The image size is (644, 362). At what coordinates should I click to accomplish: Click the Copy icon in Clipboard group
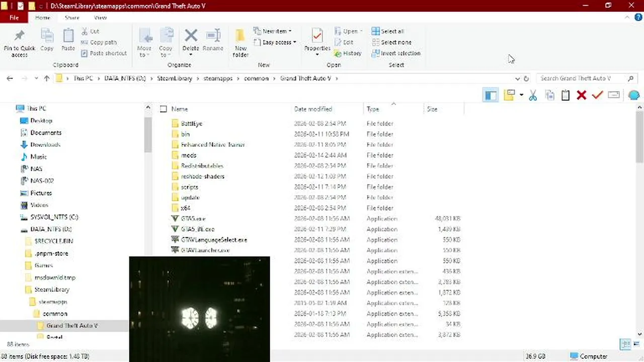pyautogui.click(x=47, y=36)
